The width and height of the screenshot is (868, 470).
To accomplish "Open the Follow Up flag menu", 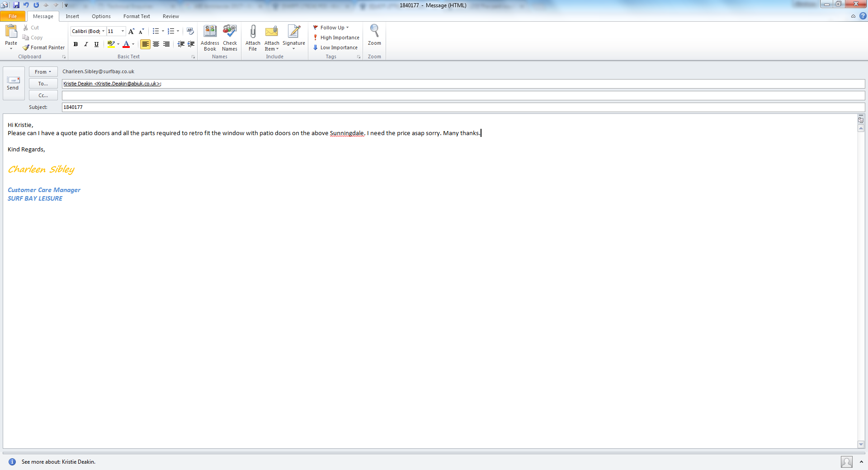I will tap(331, 28).
